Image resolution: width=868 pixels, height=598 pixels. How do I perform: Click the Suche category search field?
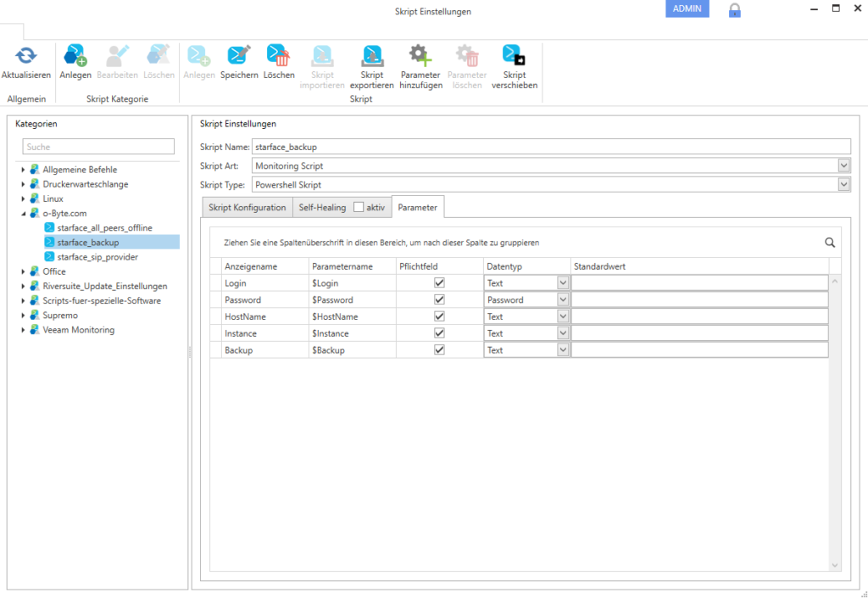click(98, 147)
